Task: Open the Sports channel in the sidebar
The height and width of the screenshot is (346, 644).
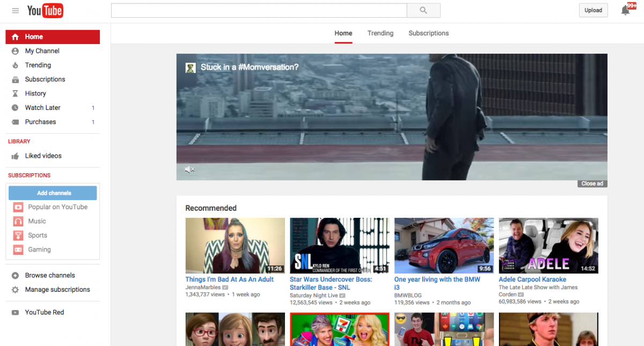Action: pyautogui.click(x=38, y=235)
